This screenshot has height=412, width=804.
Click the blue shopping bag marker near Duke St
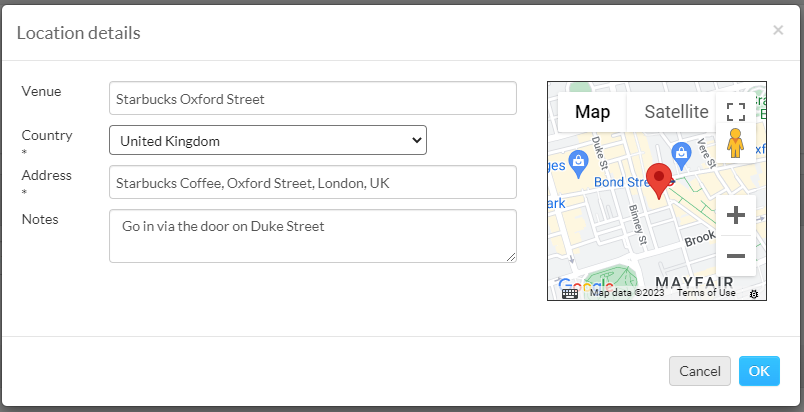[x=578, y=163]
